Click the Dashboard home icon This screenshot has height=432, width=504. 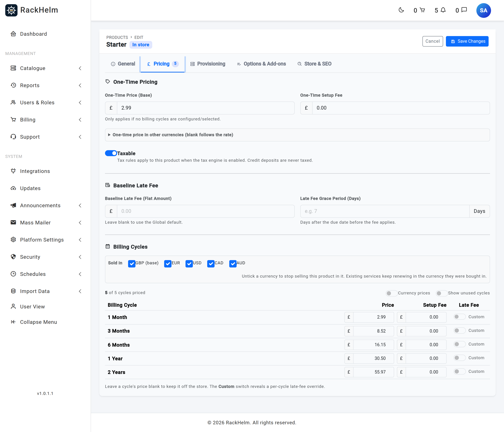pyautogui.click(x=13, y=34)
